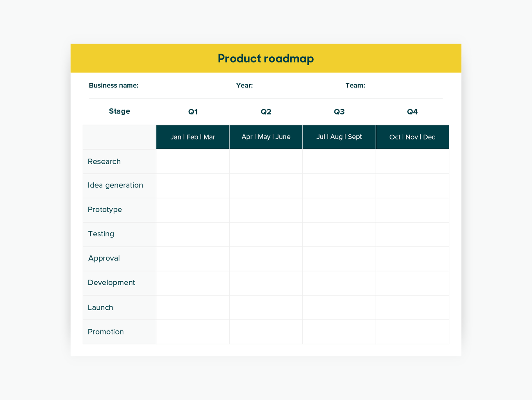The width and height of the screenshot is (532, 400).
Task: Click the Business name field label
Action: pyautogui.click(x=114, y=86)
